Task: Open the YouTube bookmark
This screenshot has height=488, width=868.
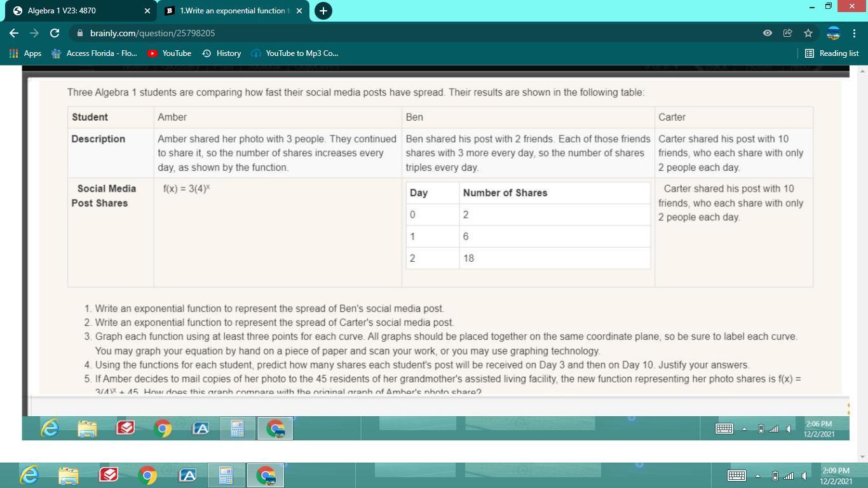Action: click(169, 53)
